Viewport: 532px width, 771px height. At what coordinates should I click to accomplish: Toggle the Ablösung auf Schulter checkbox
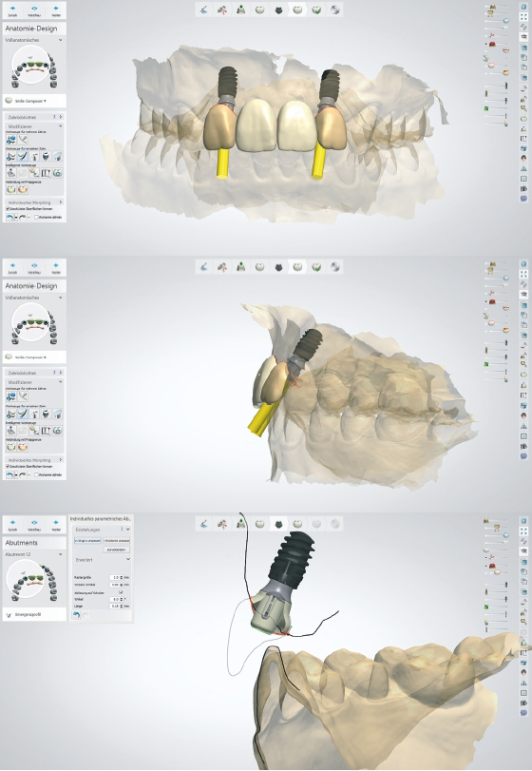click(x=121, y=592)
